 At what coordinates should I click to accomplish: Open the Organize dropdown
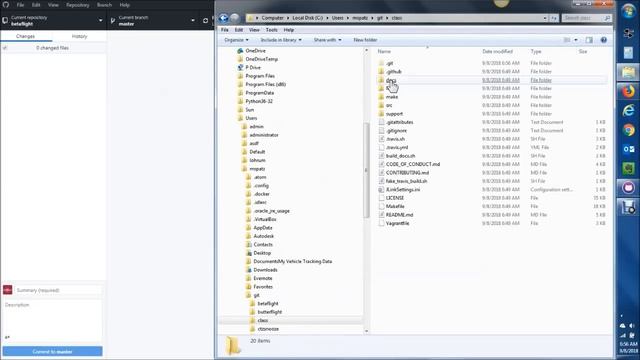(236, 40)
